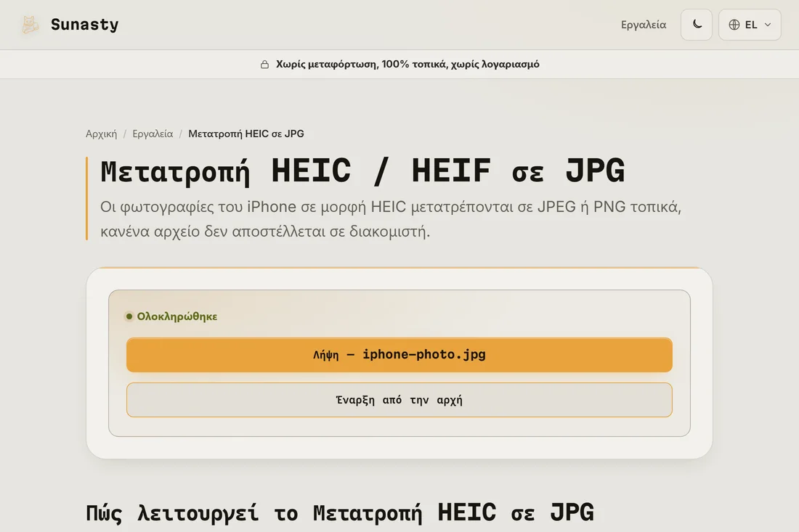Screen dimensions: 799x532
Task: Click the lock icon in the privacy banner
Action: (264, 64)
